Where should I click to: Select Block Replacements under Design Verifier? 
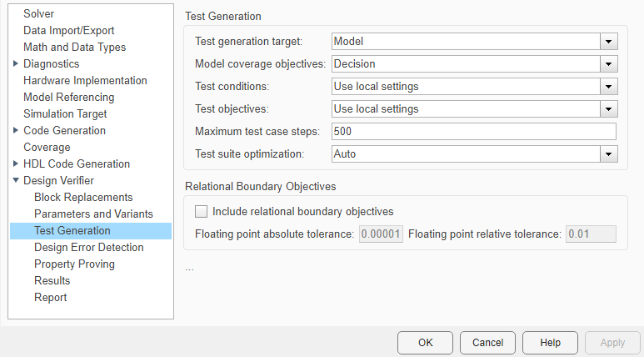click(x=83, y=198)
